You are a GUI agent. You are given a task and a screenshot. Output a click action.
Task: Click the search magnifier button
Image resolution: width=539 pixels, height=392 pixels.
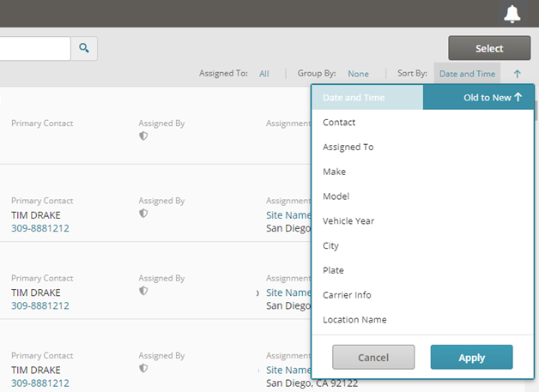pos(84,49)
